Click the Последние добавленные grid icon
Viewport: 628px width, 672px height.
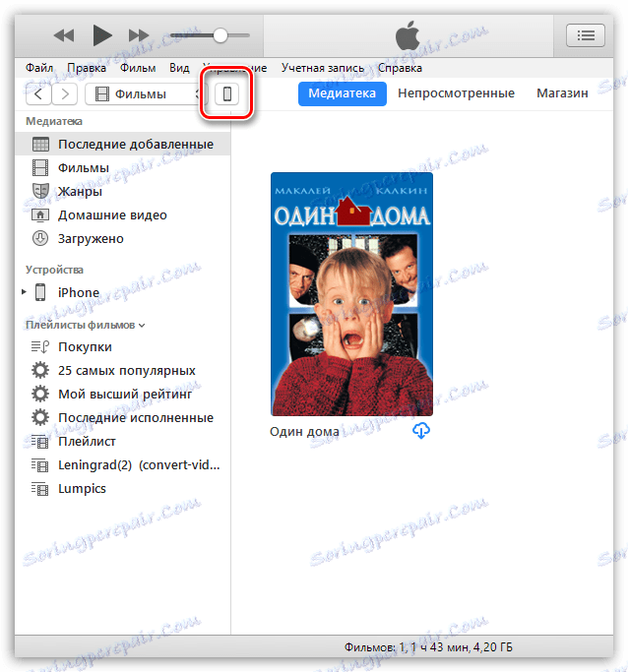(40, 145)
